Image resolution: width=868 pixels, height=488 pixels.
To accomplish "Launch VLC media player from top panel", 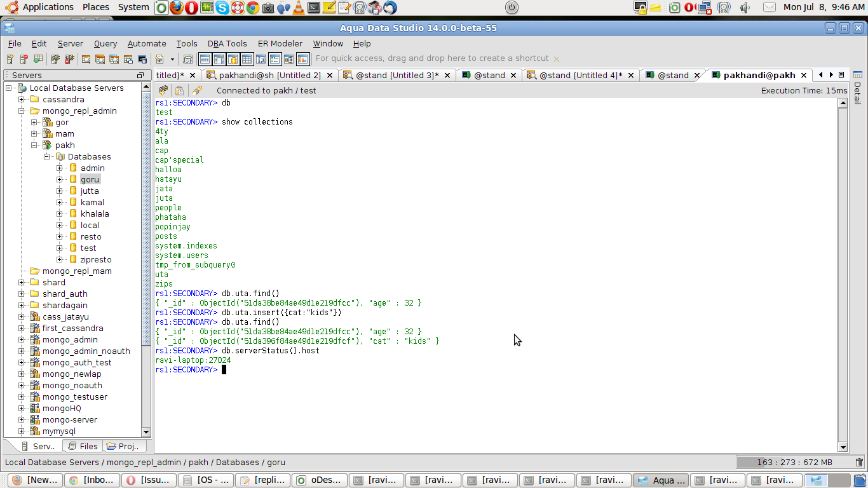I will tap(299, 8).
